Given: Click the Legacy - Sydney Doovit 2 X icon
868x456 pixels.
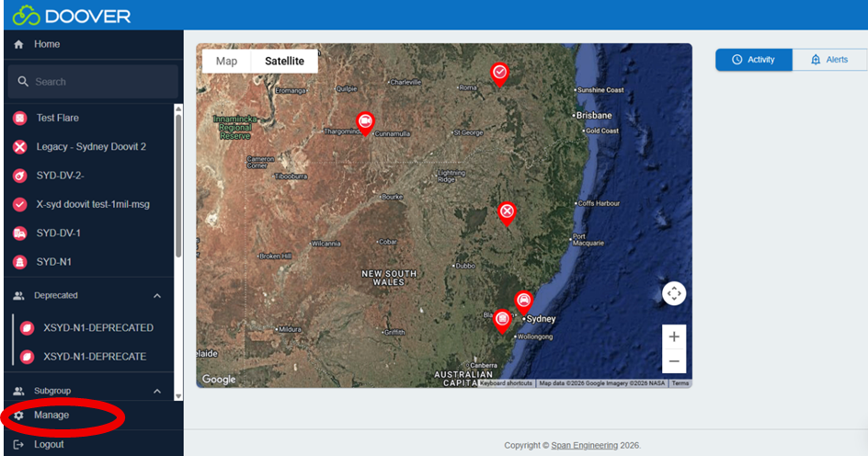Looking at the screenshot, I should [x=19, y=147].
